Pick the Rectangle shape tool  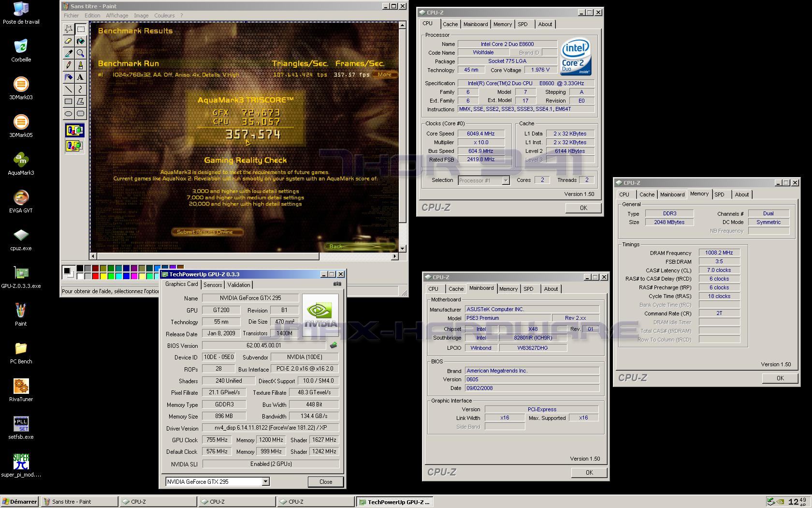pos(69,101)
